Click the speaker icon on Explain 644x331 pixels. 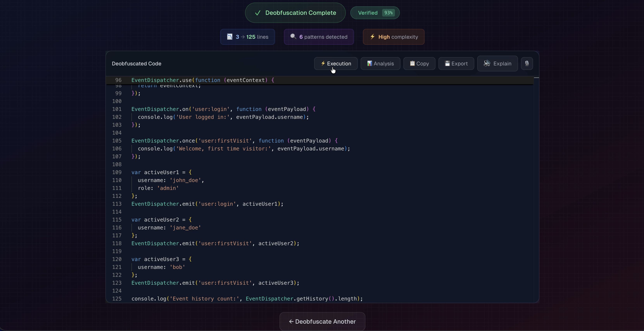(486, 63)
